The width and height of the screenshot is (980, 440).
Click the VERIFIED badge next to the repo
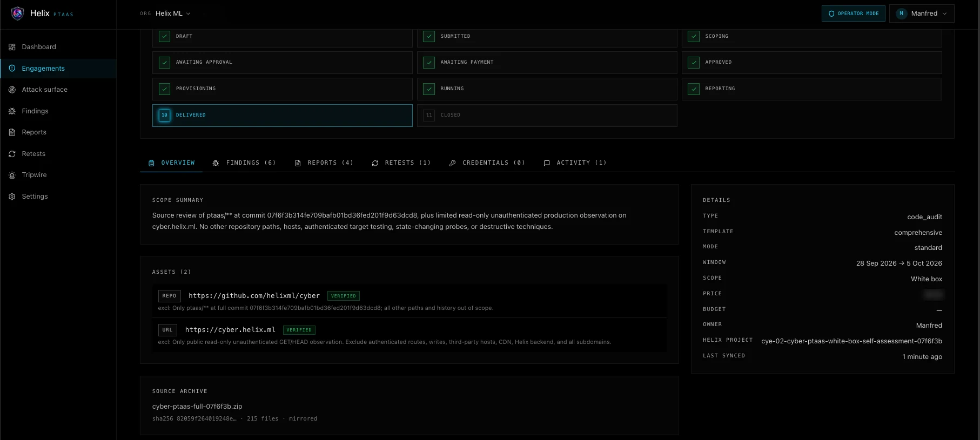344,296
